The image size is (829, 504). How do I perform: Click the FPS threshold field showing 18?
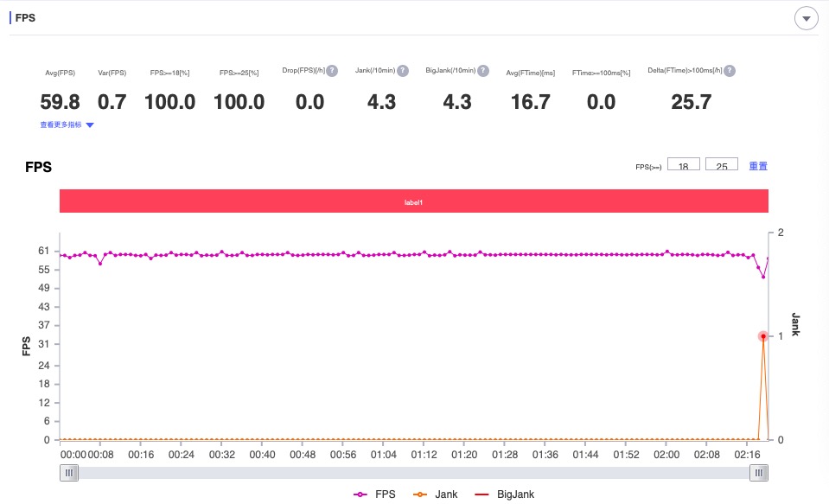(x=684, y=164)
